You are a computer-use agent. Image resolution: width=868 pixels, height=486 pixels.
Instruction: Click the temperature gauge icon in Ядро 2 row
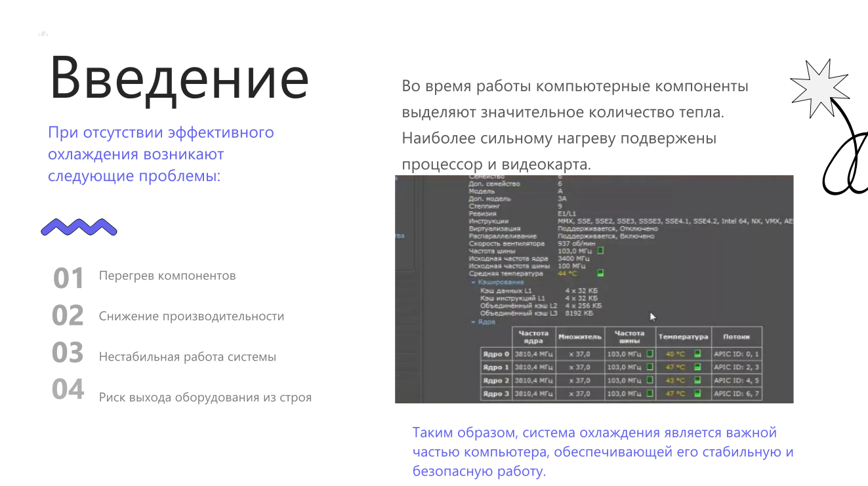(x=698, y=380)
